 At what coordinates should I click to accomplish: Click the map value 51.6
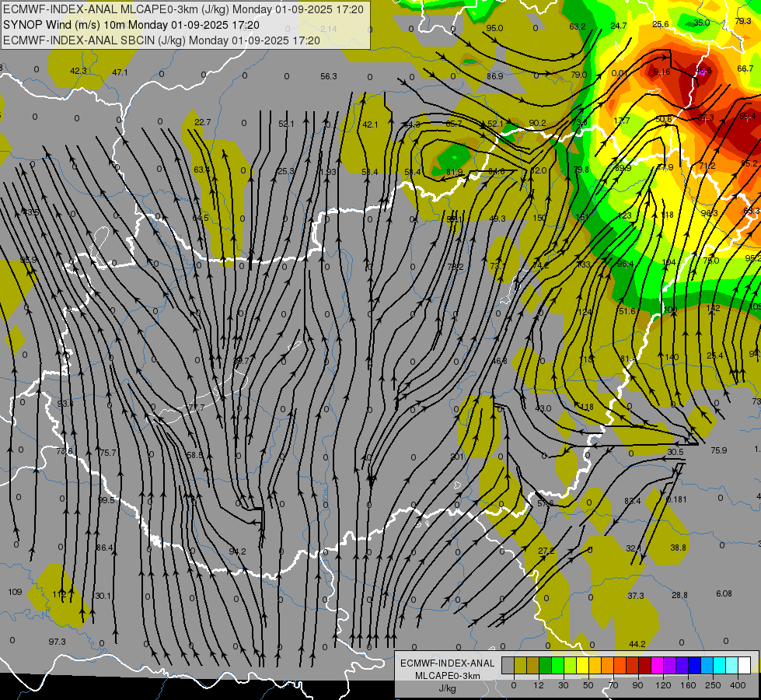click(x=627, y=311)
